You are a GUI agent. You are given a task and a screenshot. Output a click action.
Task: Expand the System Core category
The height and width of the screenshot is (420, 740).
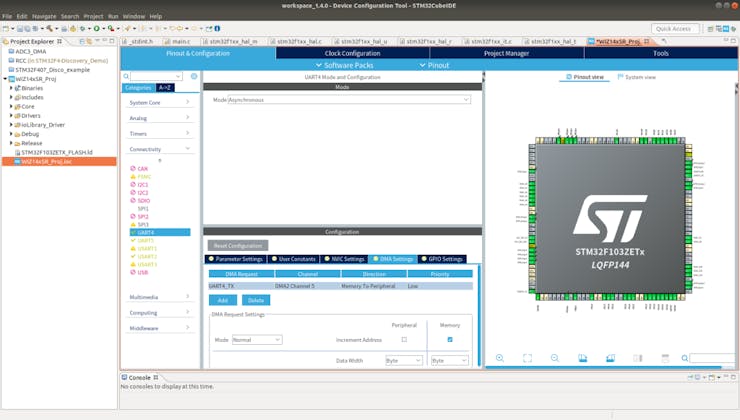[x=160, y=102]
